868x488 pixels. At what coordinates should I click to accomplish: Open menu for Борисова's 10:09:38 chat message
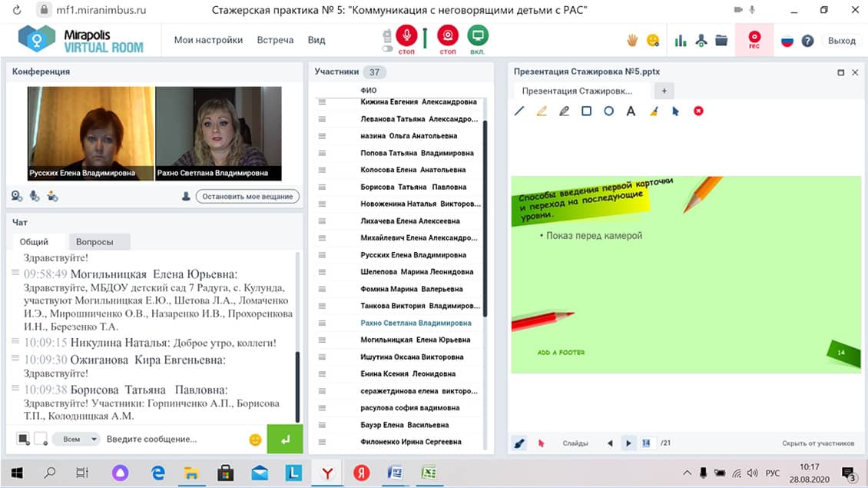(15, 388)
